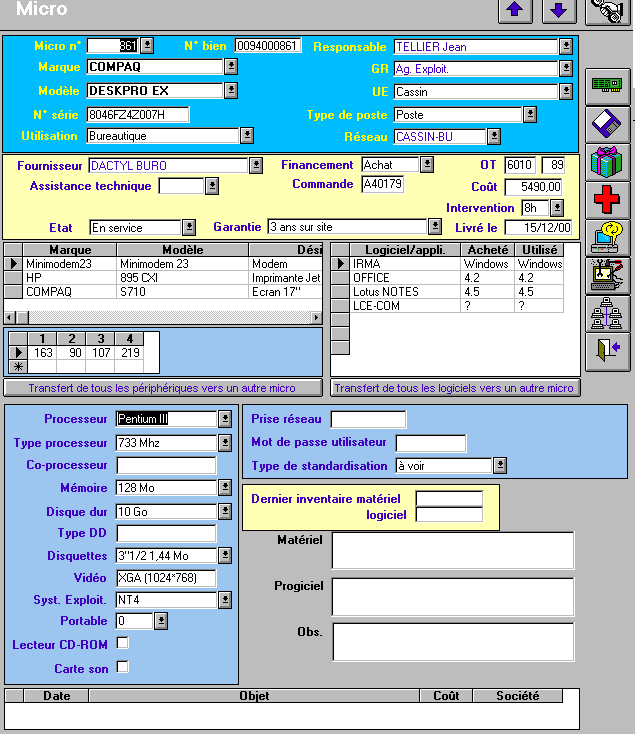Image resolution: width=635 pixels, height=734 pixels.
Task: Click the blue down arrow navigation button
Action: click(x=559, y=10)
